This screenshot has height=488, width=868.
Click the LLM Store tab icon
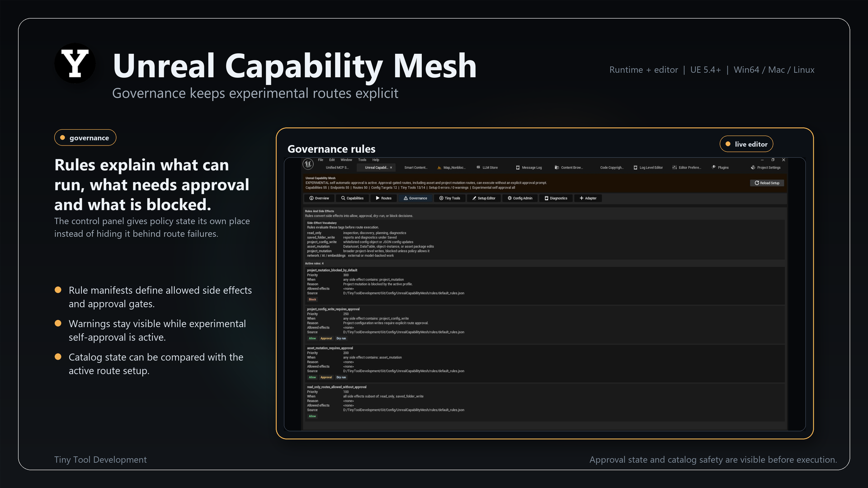pyautogui.click(x=478, y=168)
